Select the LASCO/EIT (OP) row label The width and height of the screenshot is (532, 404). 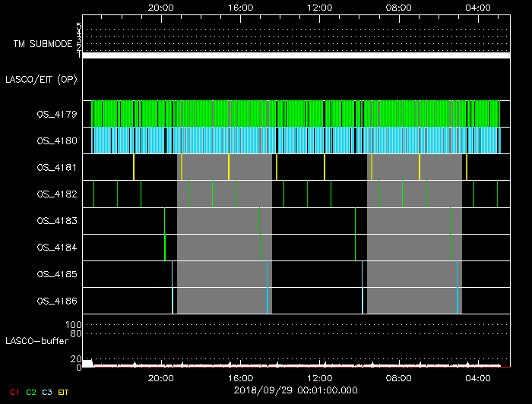43,79
